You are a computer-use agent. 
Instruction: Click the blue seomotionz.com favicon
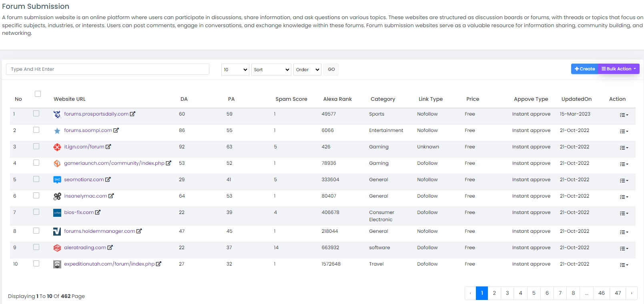[57, 180]
